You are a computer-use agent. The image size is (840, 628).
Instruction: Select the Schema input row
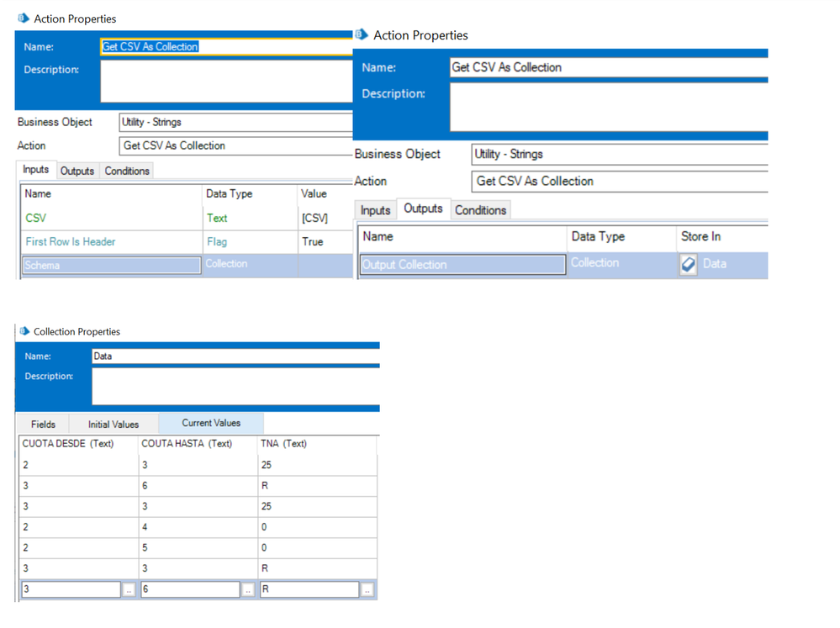click(x=111, y=265)
